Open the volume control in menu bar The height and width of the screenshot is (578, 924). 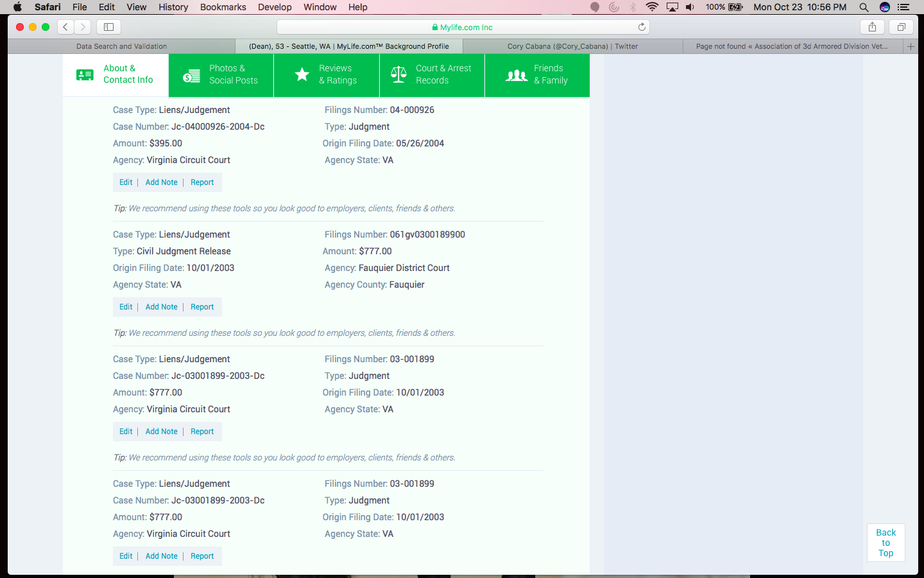point(690,7)
